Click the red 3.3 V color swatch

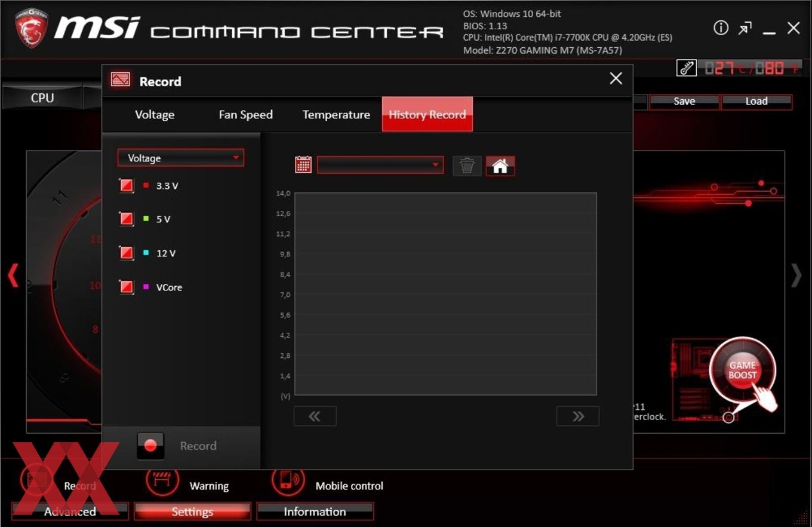click(146, 186)
